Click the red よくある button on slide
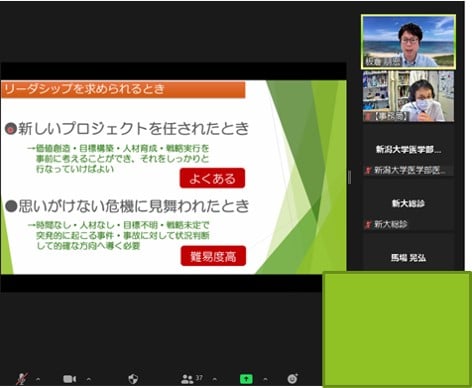Viewport: 472px width, 388px height. pos(213,179)
